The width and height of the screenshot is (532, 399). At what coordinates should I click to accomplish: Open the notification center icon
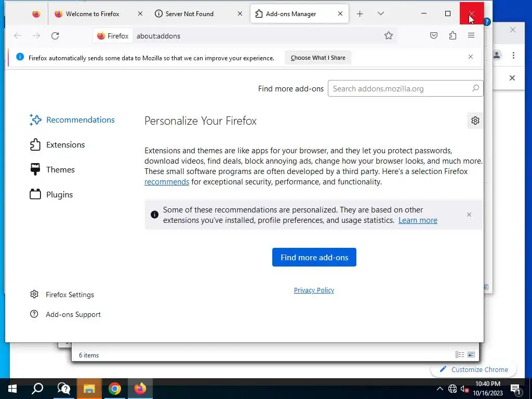coord(515,389)
